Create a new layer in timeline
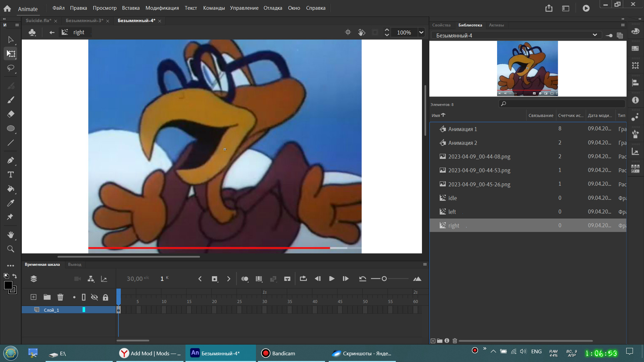This screenshot has height=362, width=644. pyautogui.click(x=34, y=297)
